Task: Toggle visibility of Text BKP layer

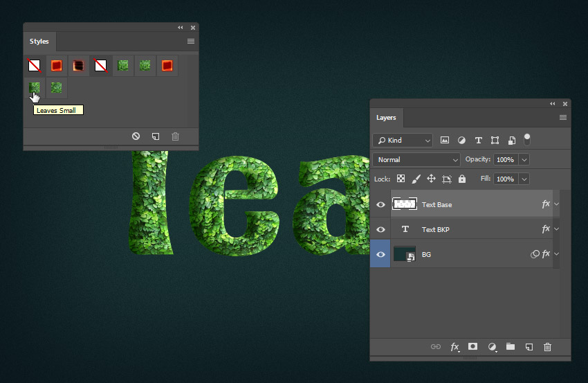Action: (380, 229)
